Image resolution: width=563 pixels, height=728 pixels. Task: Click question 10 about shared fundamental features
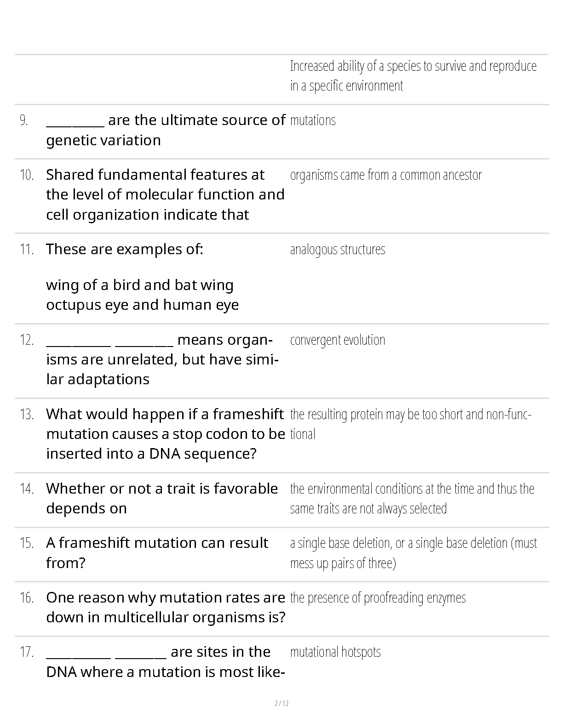click(x=165, y=194)
